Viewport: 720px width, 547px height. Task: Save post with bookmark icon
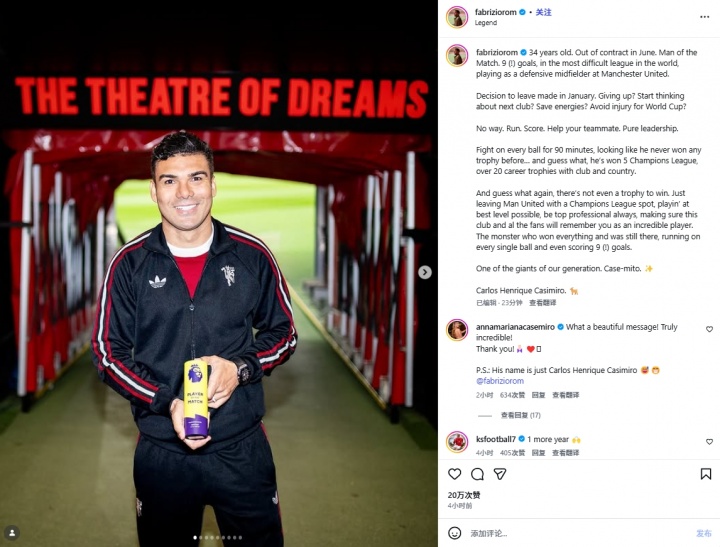[x=706, y=474]
